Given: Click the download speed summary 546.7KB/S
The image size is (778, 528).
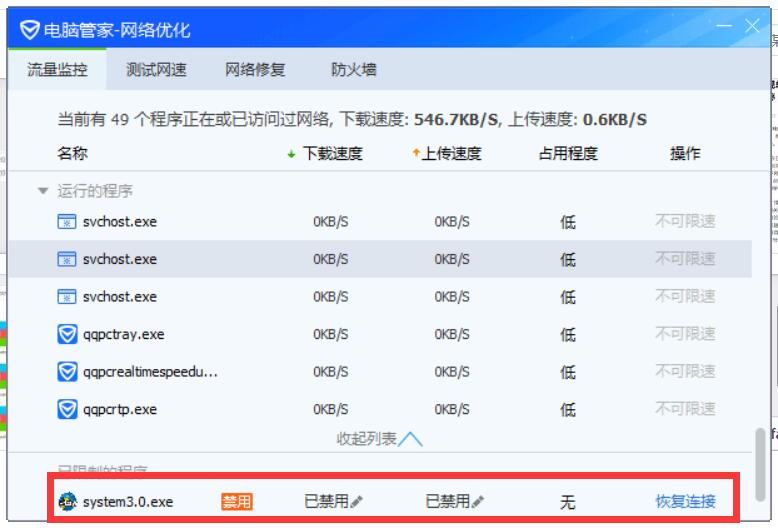Looking at the screenshot, I should pyautogui.click(x=456, y=120).
